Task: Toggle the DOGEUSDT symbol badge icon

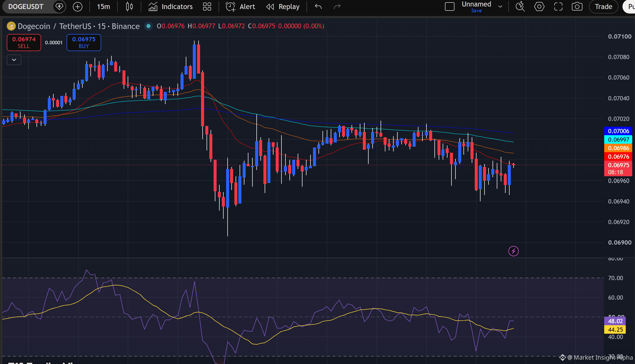Action: click(x=59, y=7)
